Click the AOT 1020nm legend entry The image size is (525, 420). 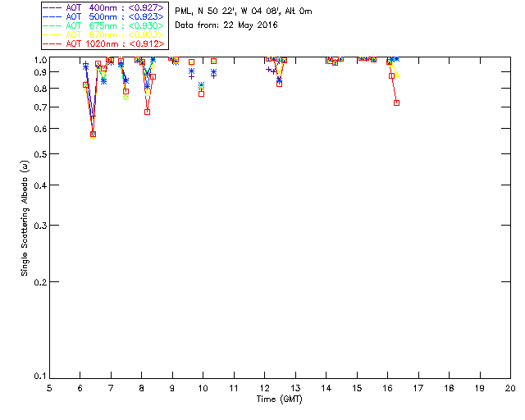tap(103, 43)
